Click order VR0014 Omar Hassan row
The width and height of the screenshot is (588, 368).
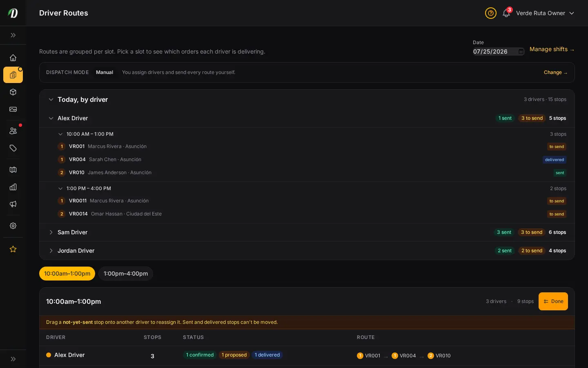(x=312, y=214)
